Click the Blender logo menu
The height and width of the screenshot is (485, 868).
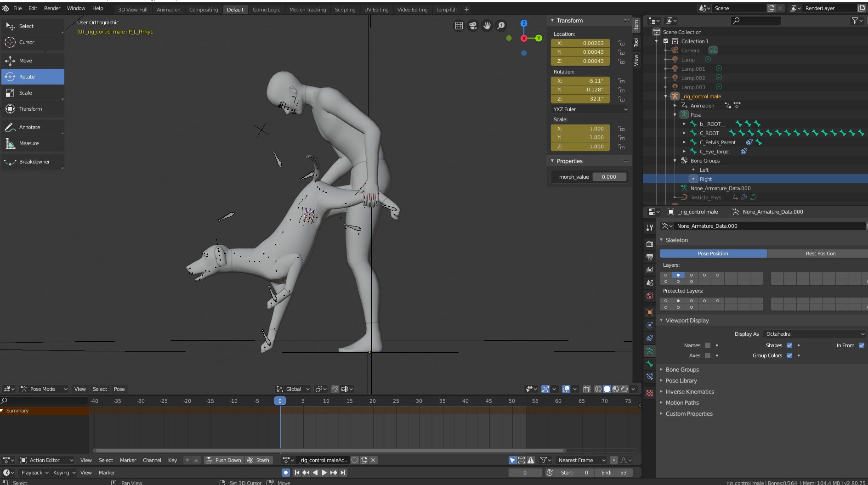coord(6,8)
